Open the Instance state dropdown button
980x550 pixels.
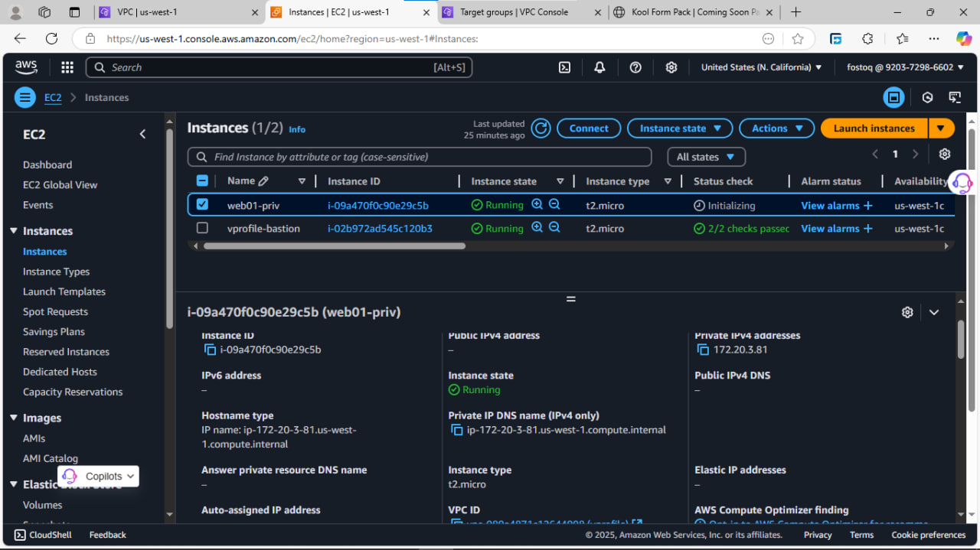[680, 129]
